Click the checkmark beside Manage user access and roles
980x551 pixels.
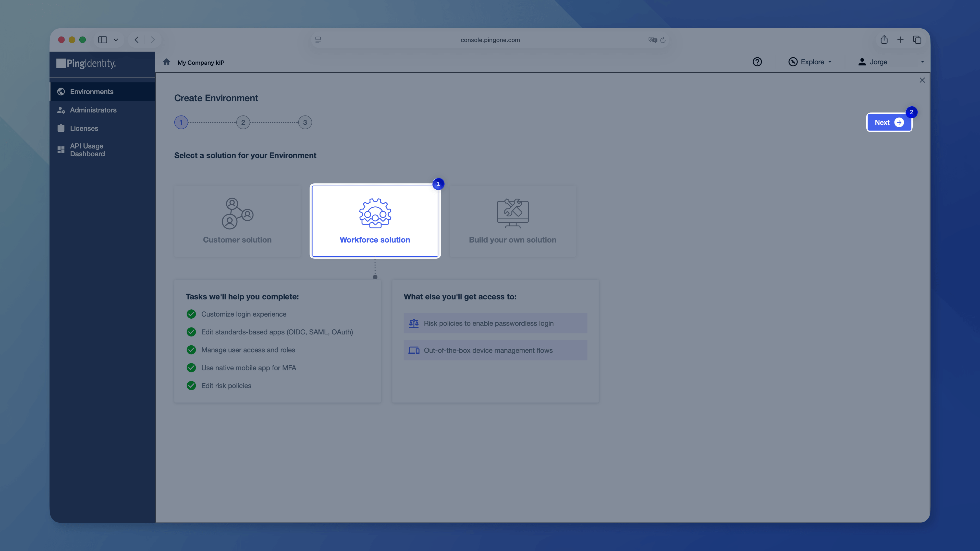pos(191,350)
